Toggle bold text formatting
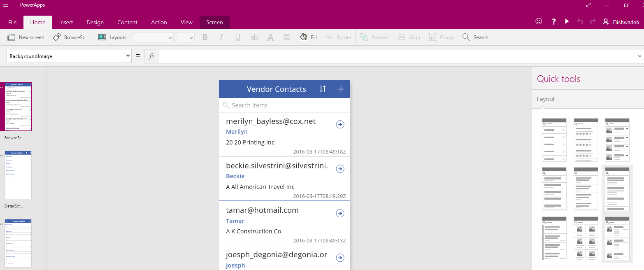Viewport: 644px width, 270px height. point(205,37)
